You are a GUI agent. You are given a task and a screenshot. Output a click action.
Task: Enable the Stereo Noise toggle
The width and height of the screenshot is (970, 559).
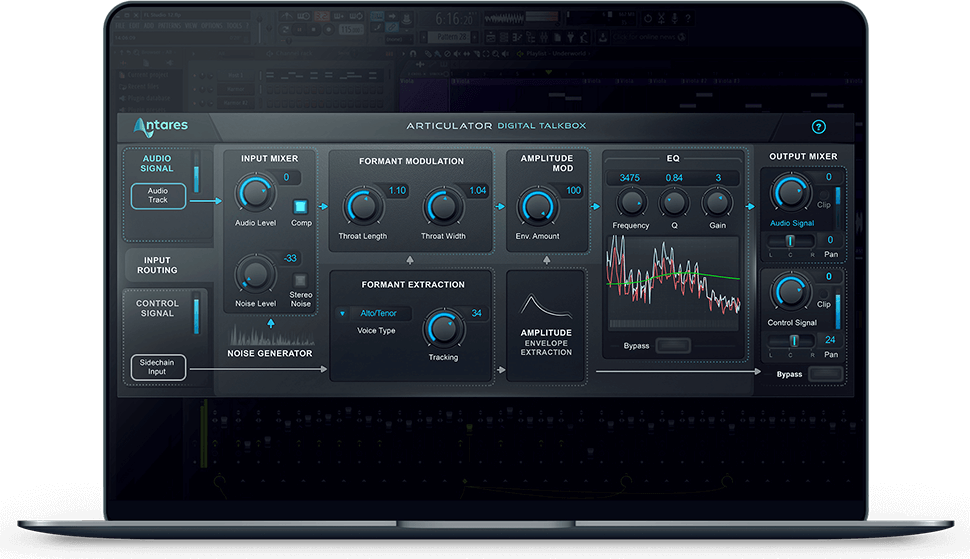click(x=301, y=279)
